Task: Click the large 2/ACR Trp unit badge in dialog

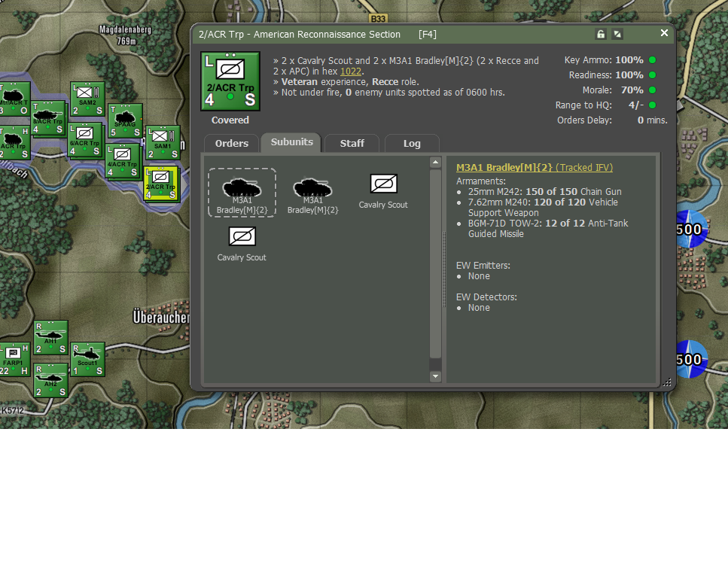Action: 230,81
